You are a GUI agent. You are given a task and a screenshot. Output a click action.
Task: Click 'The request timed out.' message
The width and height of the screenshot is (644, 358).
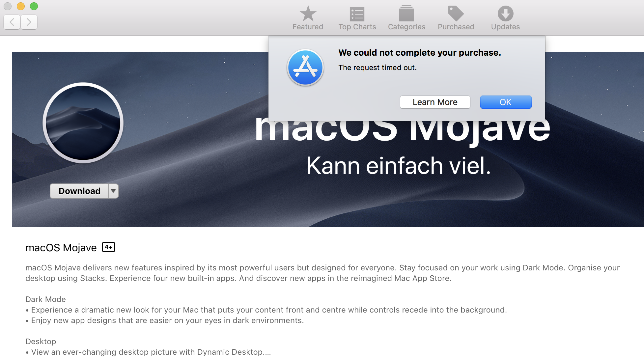pyautogui.click(x=378, y=68)
